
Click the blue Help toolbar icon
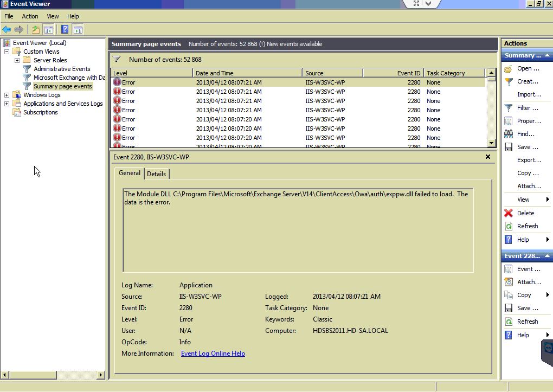pyautogui.click(x=65, y=29)
